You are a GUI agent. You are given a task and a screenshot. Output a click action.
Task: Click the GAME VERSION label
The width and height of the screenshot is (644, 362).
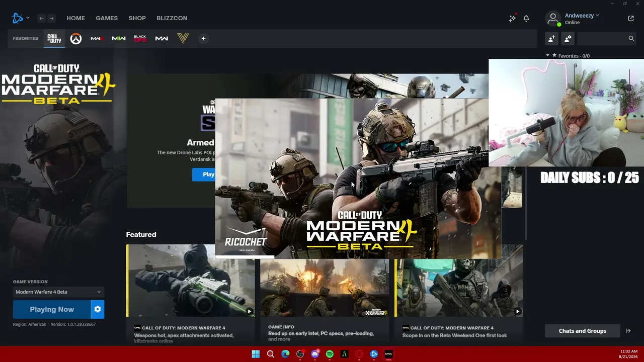click(x=30, y=282)
